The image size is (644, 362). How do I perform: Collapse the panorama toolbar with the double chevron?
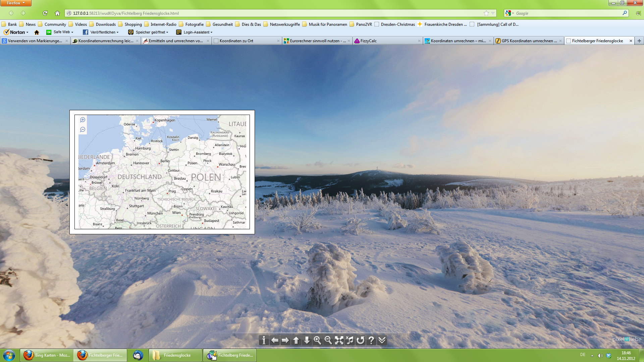[382, 340]
